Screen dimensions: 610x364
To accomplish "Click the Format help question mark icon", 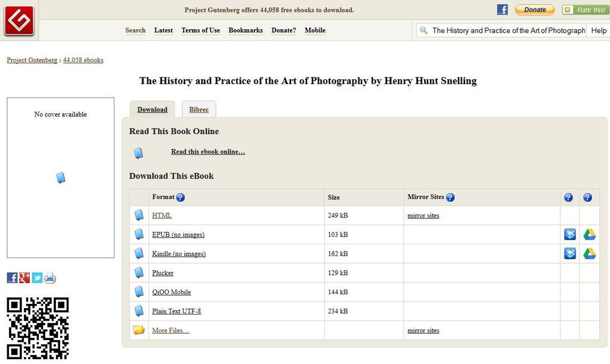I will [x=180, y=197].
